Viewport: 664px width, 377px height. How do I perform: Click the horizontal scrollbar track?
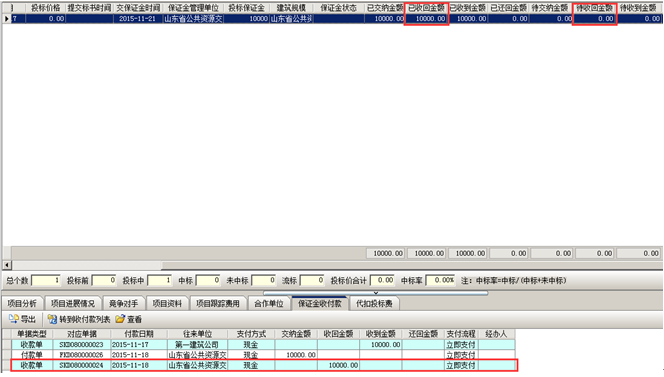click(411, 265)
